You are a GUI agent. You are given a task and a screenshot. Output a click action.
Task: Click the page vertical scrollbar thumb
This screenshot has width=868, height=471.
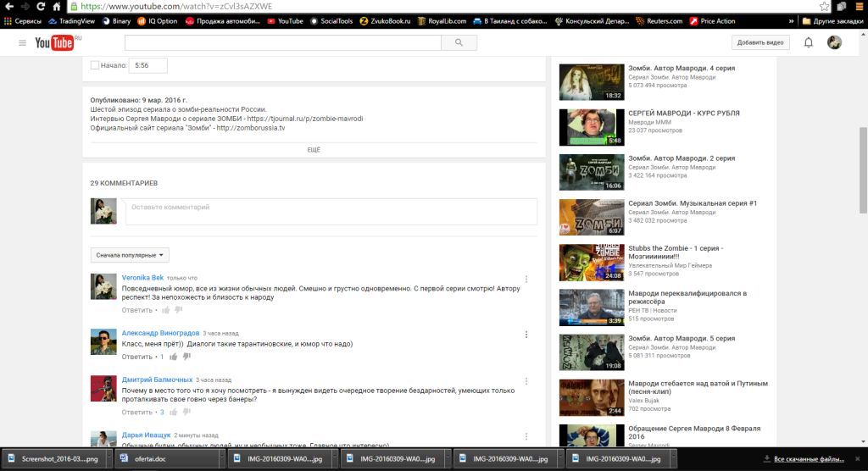(862, 170)
